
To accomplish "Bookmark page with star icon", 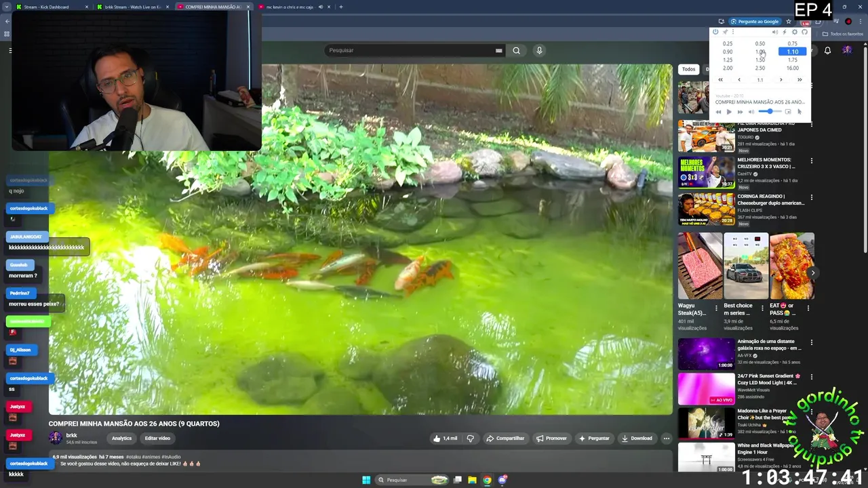I will point(789,22).
